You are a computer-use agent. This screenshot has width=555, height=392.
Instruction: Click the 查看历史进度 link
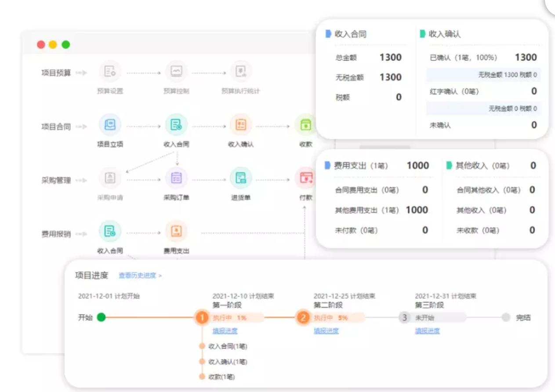(140, 276)
